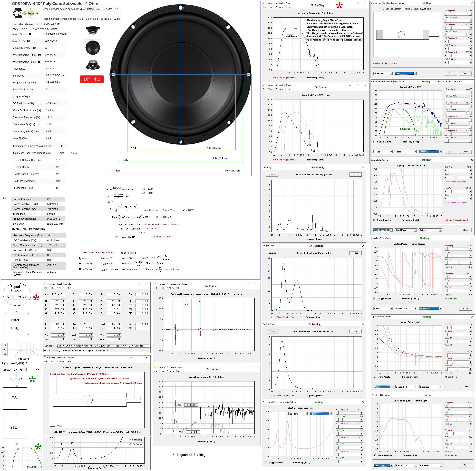
Task: Open Tools menu in Input Parameters window
Action: (x=52, y=288)
